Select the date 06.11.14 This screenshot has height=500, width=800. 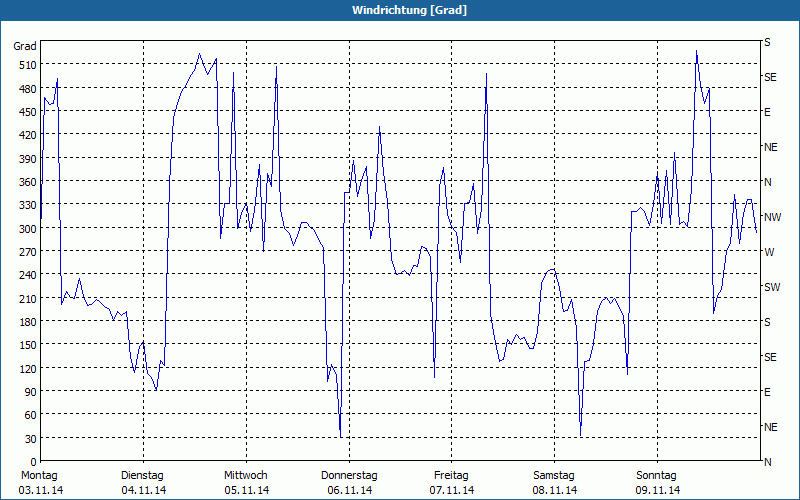pyautogui.click(x=349, y=490)
